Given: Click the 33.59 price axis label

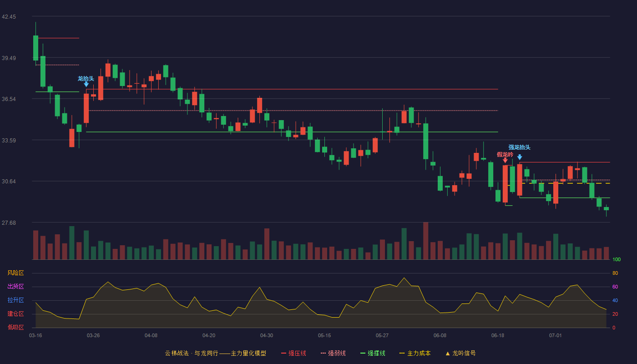Looking at the screenshot, I should [x=9, y=141].
